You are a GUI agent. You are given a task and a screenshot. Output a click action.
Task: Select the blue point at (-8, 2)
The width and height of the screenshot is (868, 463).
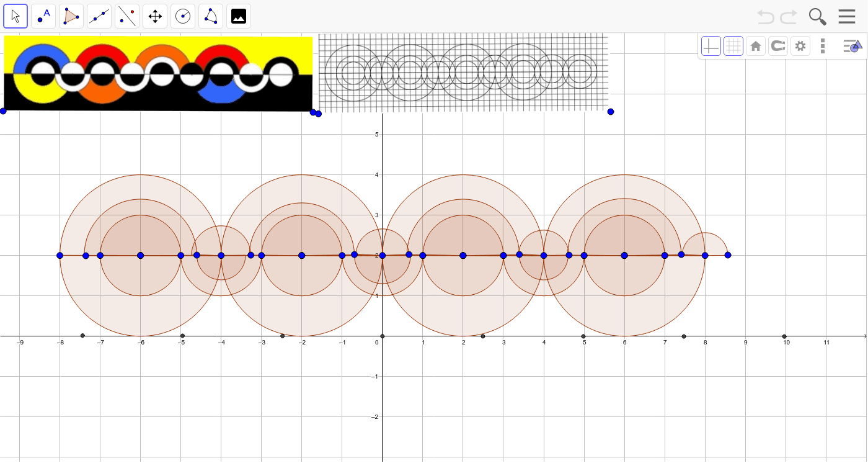pos(60,255)
